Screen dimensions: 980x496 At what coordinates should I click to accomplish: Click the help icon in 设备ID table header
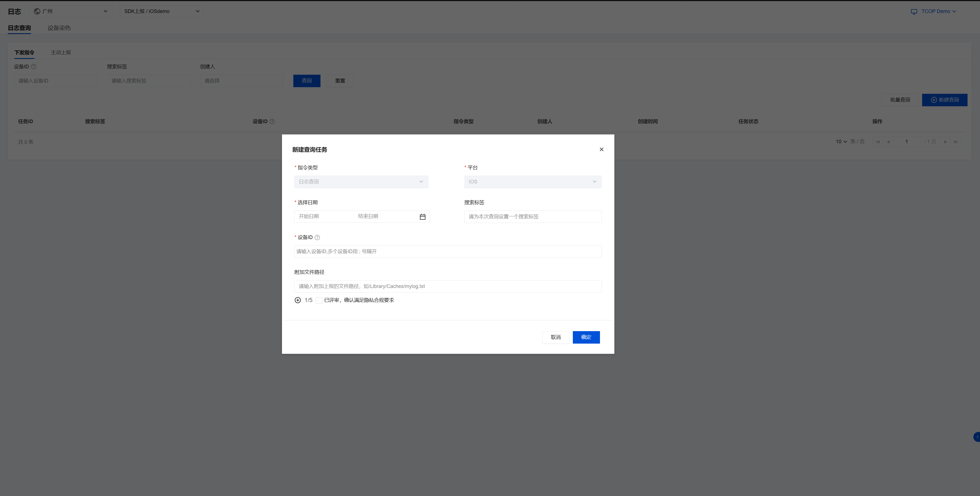click(x=272, y=122)
